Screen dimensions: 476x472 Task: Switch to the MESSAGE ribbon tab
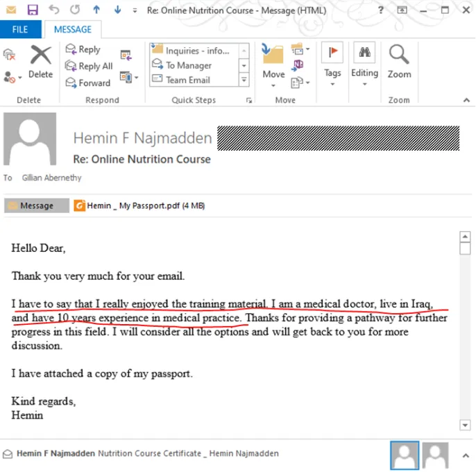tap(73, 29)
